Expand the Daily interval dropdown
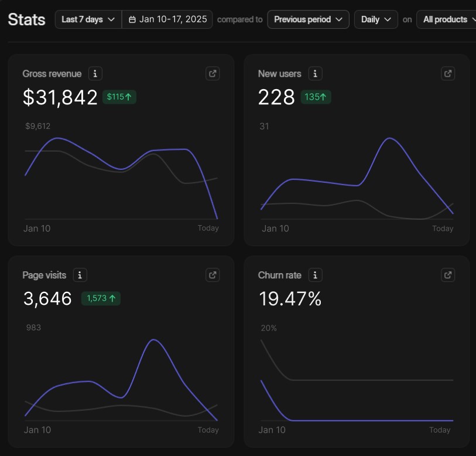The height and width of the screenshot is (456, 476). (376, 19)
